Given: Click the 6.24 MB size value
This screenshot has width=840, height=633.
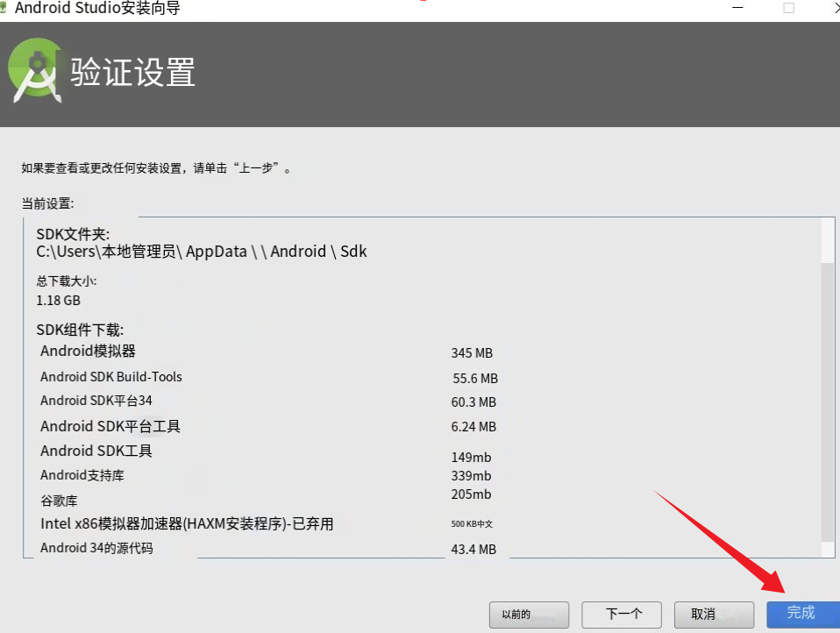Looking at the screenshot, I should [473, 427].
